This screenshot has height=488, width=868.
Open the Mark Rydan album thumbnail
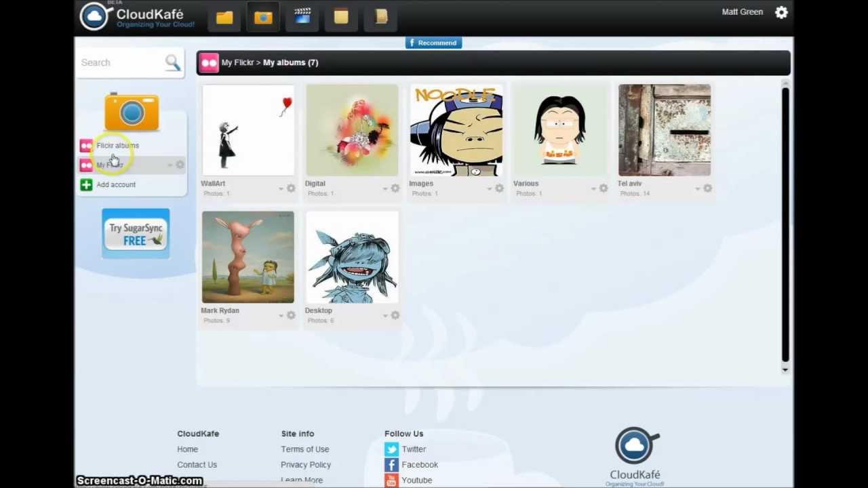point(248,257)
